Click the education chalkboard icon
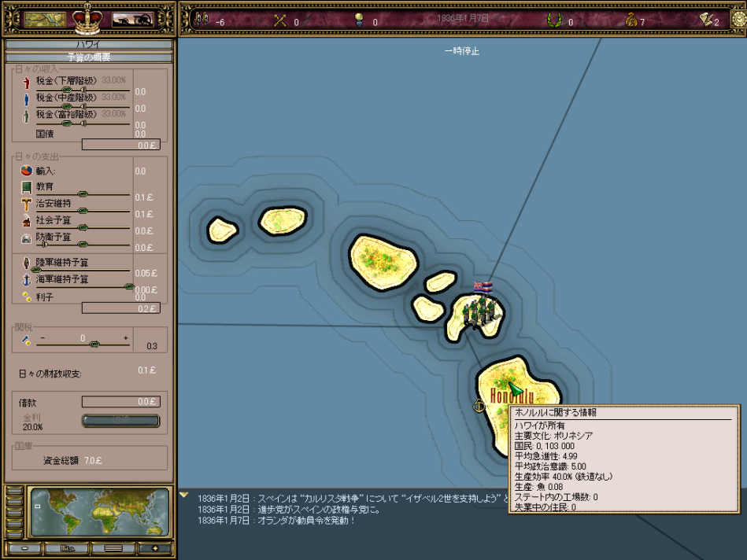Image resolution: width=747 pixels, height=560 pixels. pos(27,187)
